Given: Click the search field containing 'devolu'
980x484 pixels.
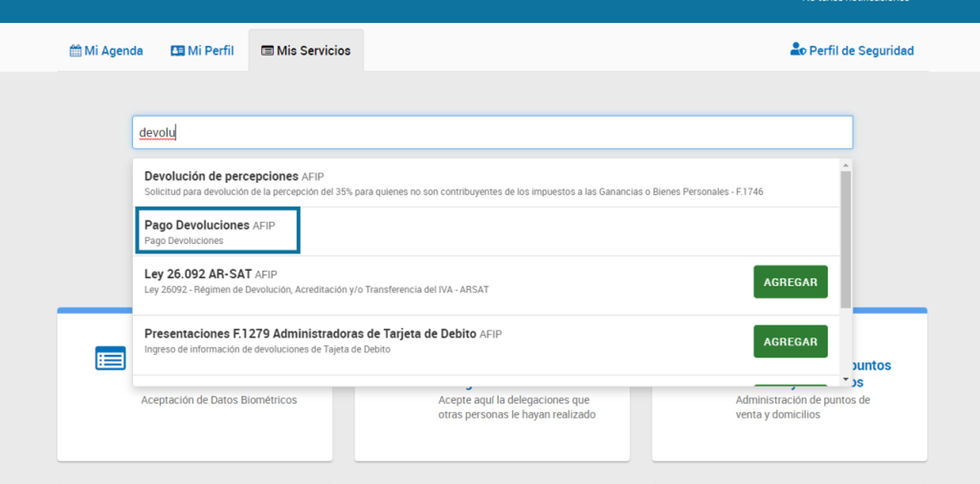Looking at the screenshot, I should point(492,132).
